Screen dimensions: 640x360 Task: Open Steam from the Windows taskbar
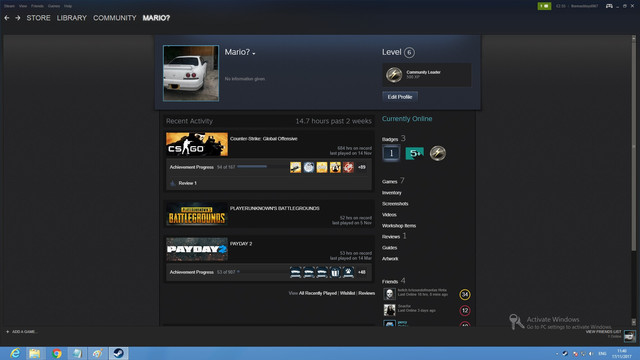[x=118, y=353]
